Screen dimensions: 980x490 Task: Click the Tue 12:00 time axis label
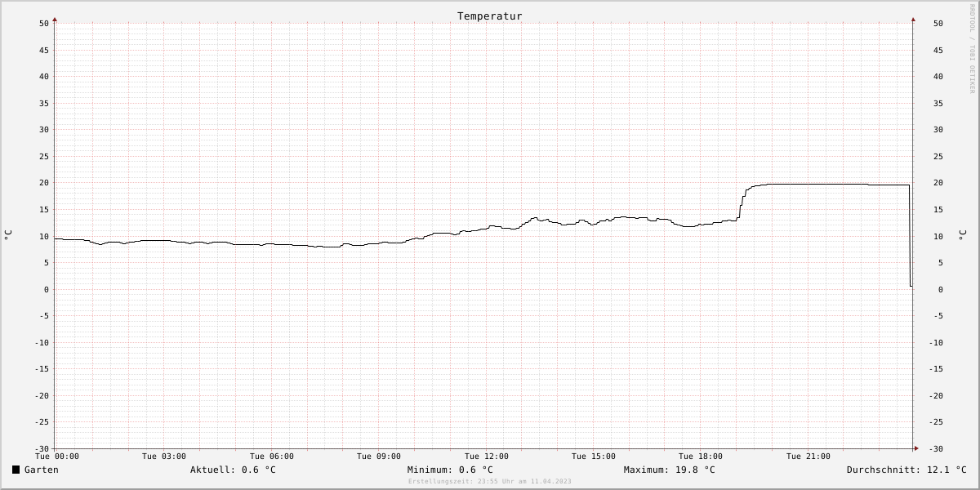[487, 457]
